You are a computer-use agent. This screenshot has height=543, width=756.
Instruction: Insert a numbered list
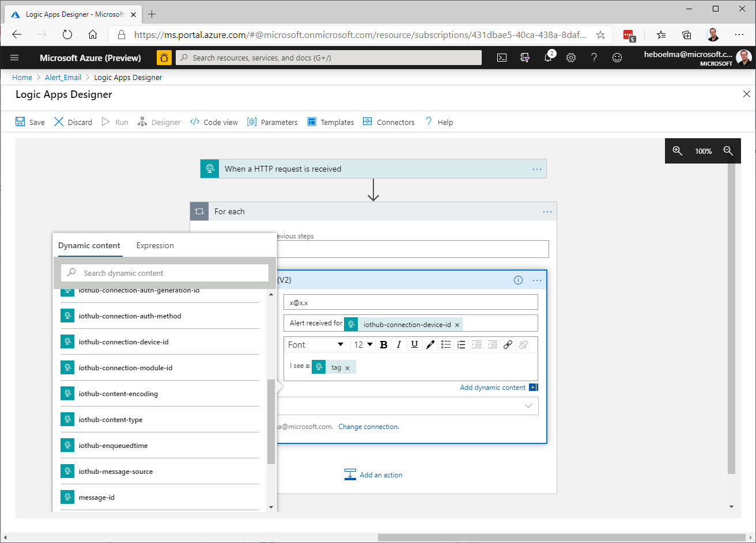(x=461, y=344)
